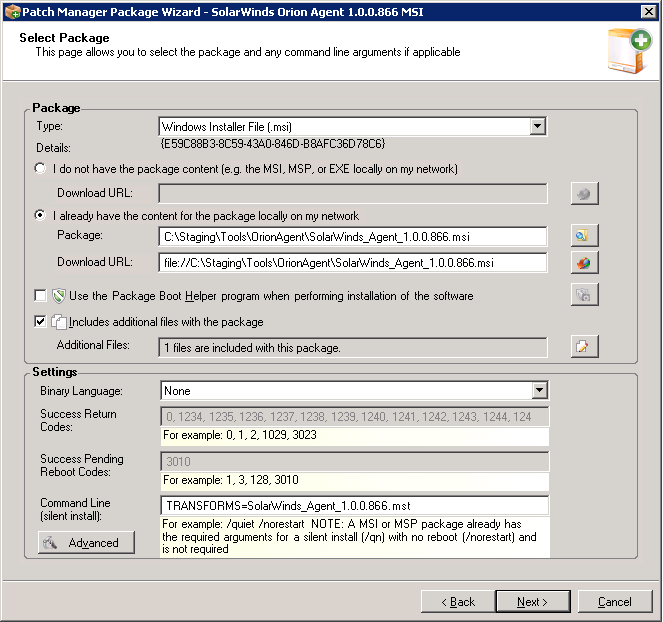Click the package GUID details text
This screenshot has height=622, width=663.
[273, 144]
